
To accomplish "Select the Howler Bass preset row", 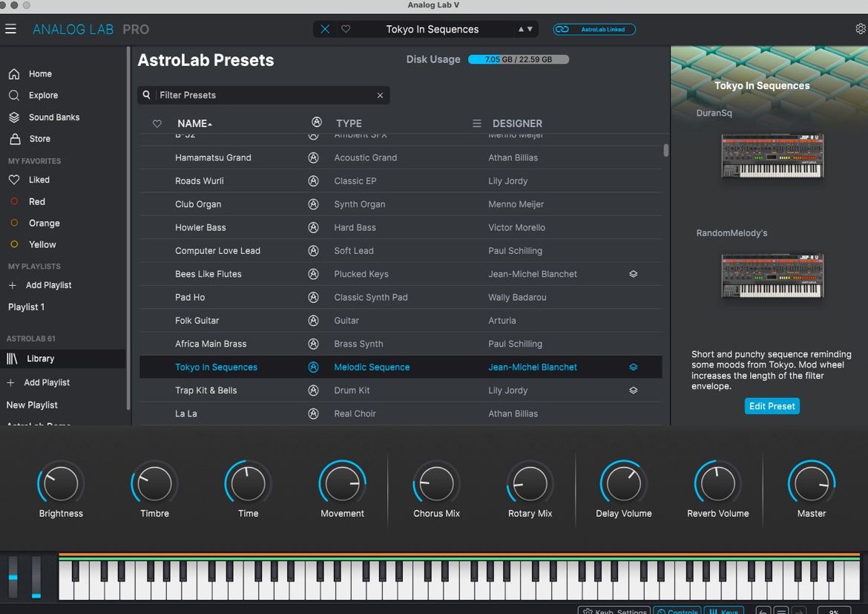I will click(x=401, y=227).
